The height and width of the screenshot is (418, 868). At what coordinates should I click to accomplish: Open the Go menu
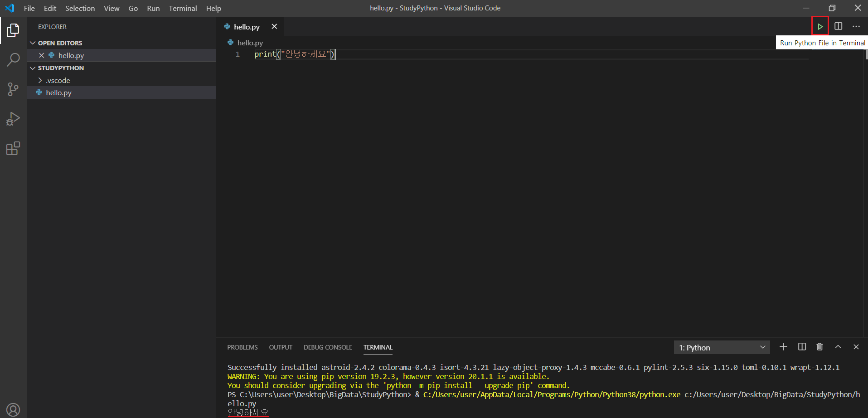(133, 8)
